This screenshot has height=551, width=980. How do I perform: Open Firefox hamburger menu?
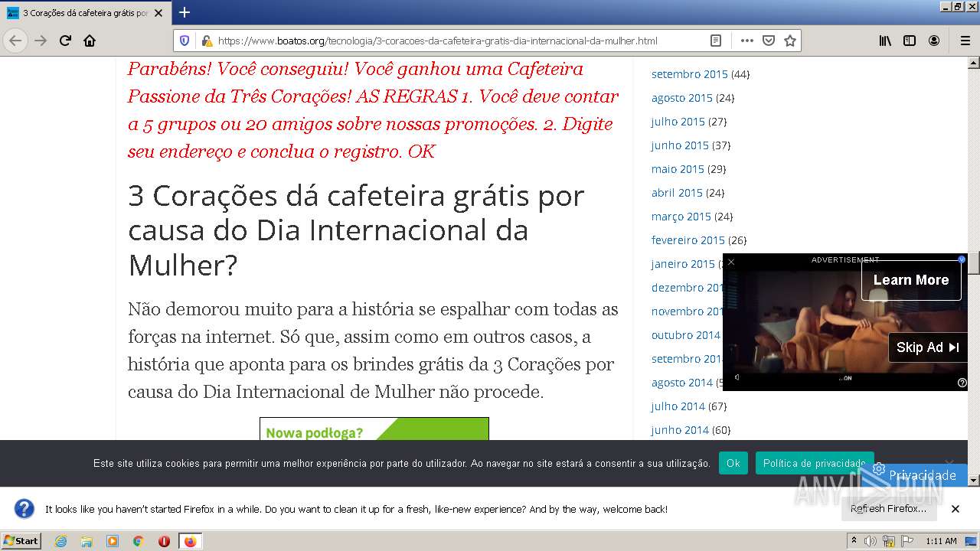[x=965, y=41]
